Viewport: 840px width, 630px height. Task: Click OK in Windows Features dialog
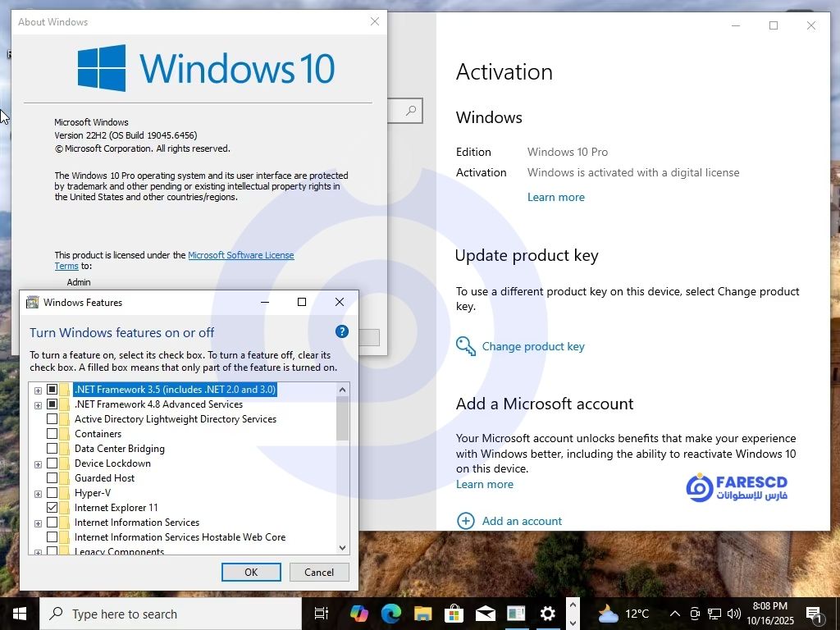tap(251, 573)
